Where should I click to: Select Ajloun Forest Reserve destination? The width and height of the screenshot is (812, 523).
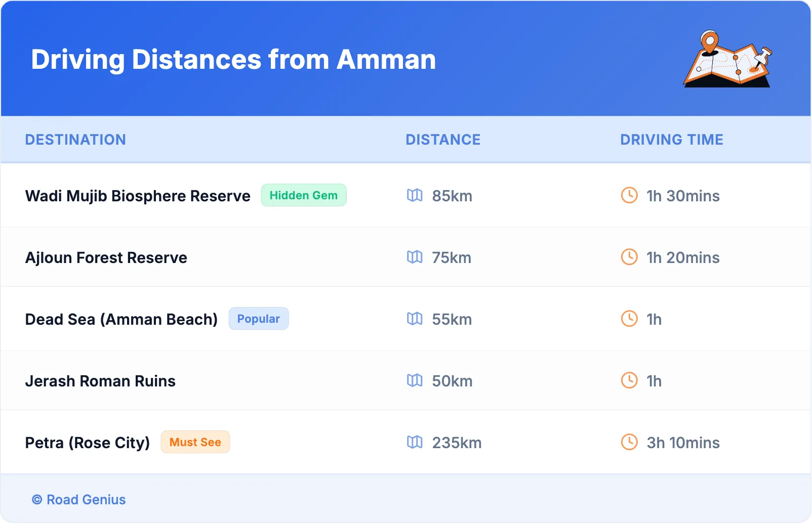click(106, 257)
